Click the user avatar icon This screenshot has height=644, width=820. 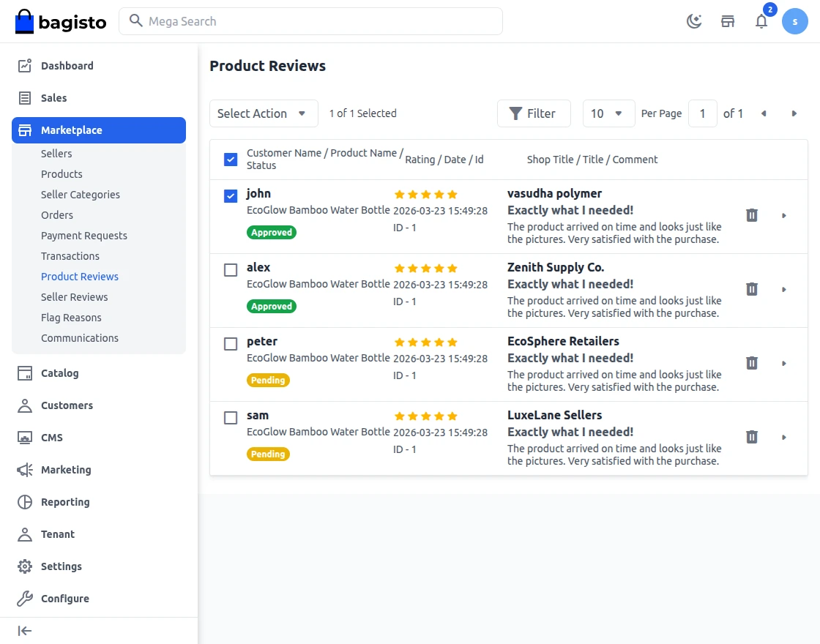click(794, 21)
